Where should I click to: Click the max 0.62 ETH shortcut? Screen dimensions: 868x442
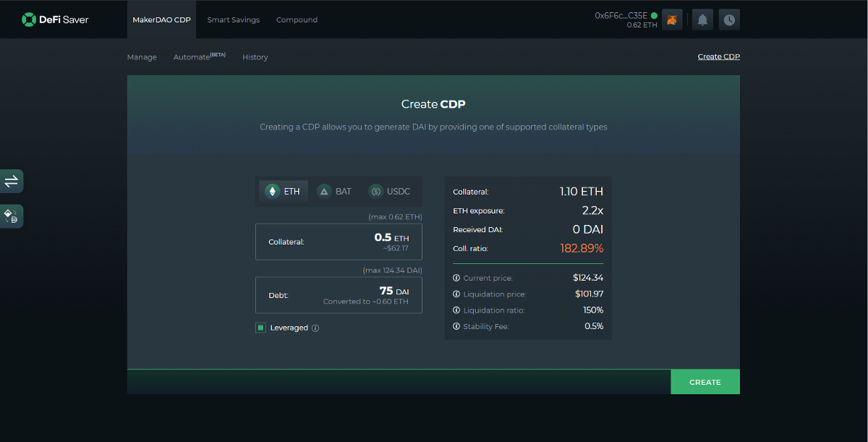[395, 216]
